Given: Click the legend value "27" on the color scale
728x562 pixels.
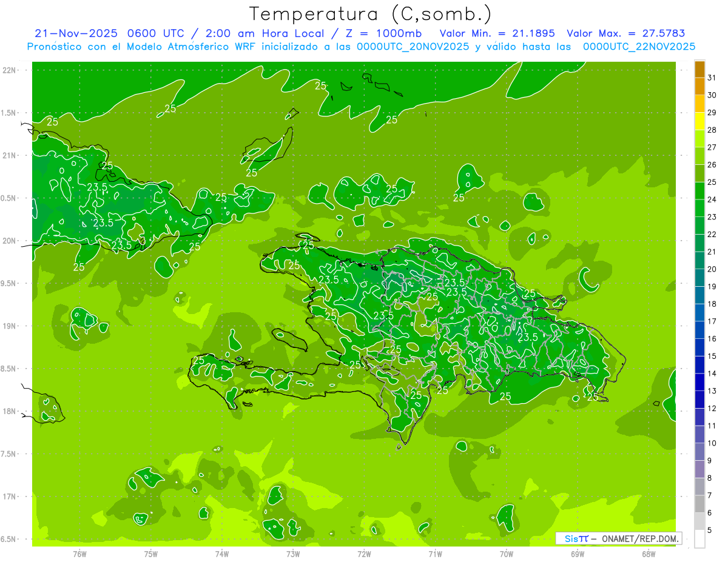Looking at the screenshot, I should coord(712,147).
